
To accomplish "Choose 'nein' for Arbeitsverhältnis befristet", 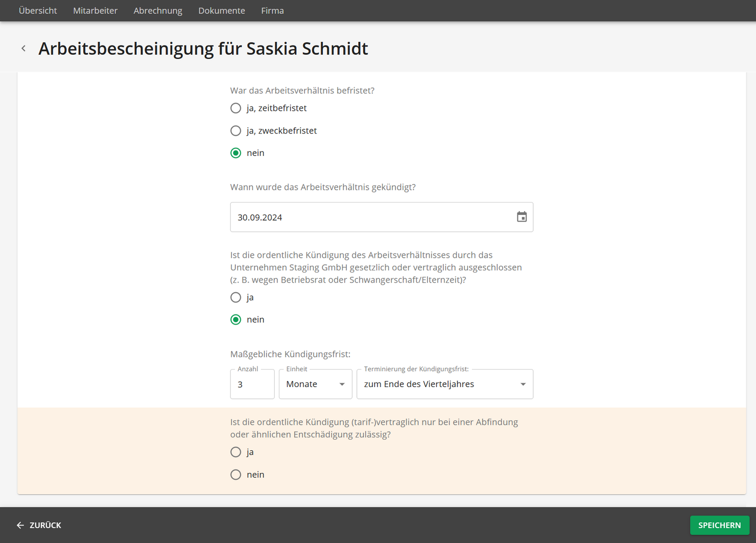I will point(236,153).
